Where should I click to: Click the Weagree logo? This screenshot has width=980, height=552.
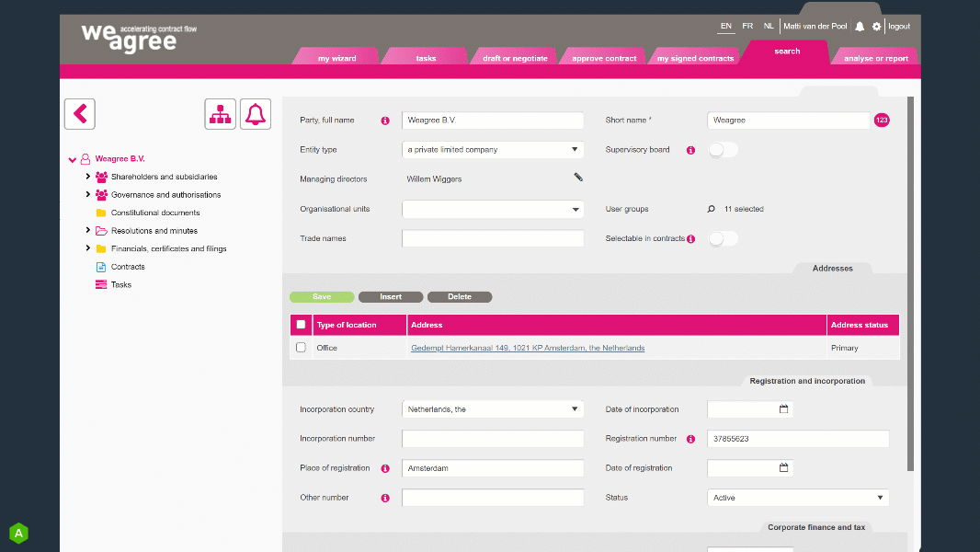pyautogui.click(x=139, y=38)
